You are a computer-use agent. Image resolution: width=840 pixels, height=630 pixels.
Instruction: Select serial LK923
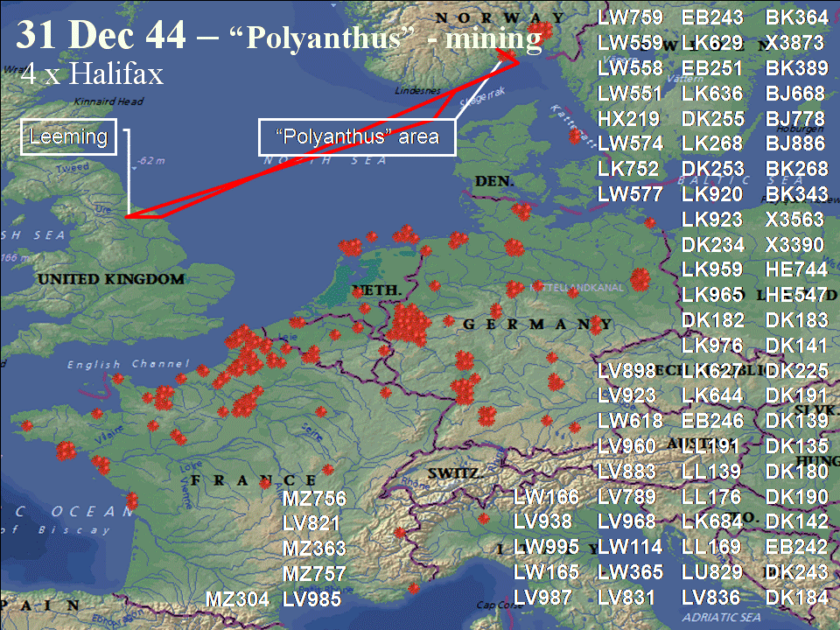pyautogui.click(x=712, y=219)
